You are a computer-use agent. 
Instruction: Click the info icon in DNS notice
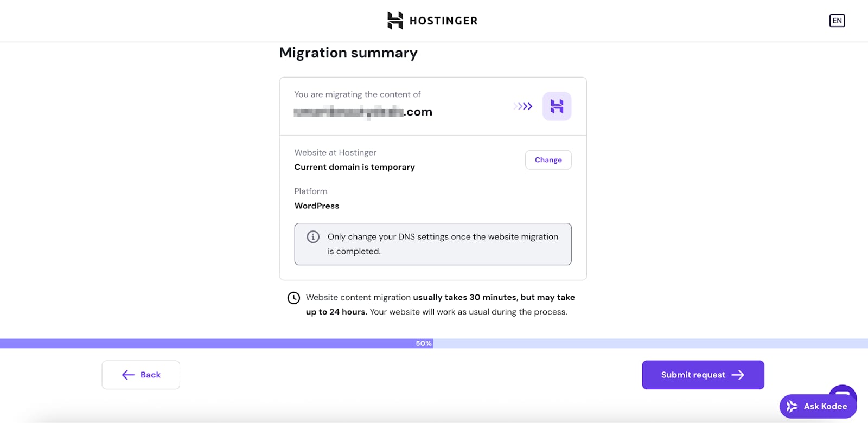click(313, 237)
